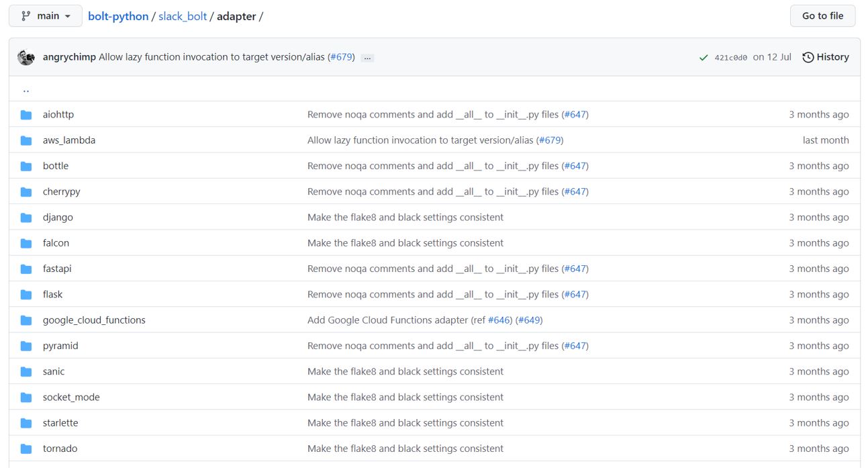Click the aws_lambda folder icon

26,140
